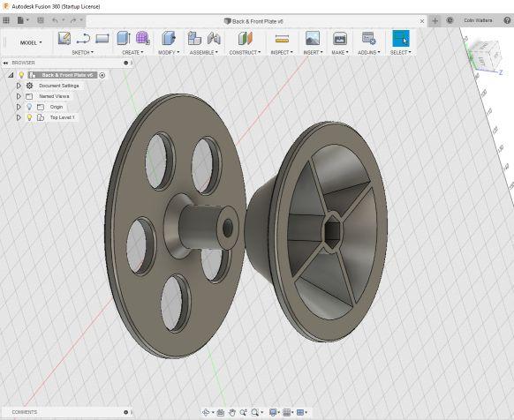Click the Pan hand icon
The width and height of the screenshot is (514, 420).
[232, 412]
